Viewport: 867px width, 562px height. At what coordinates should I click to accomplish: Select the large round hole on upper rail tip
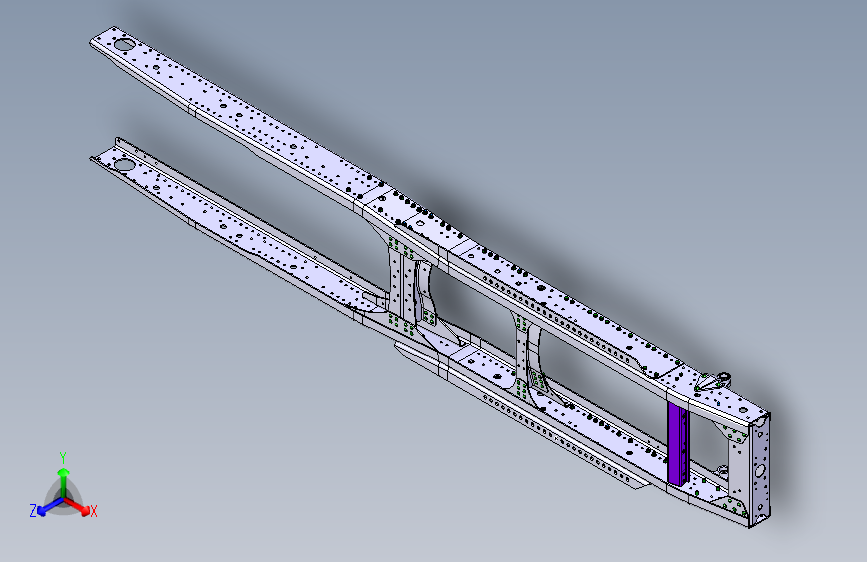tap(125, 44)
